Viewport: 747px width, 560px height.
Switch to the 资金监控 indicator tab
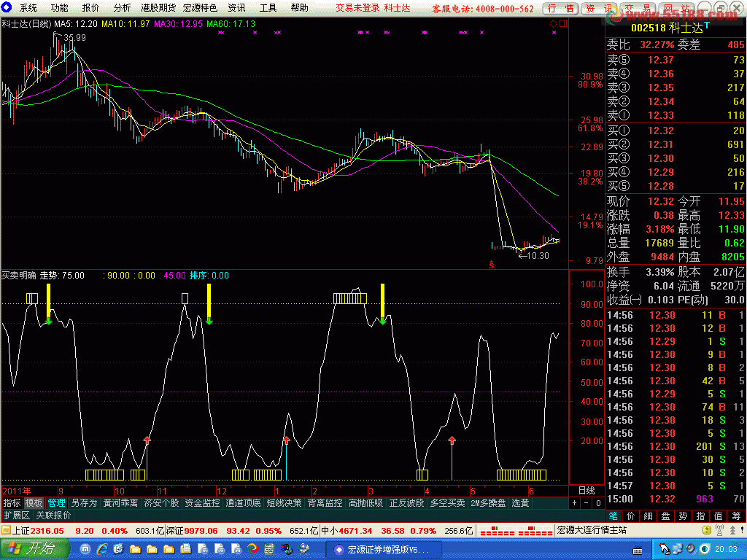click(202, 503)
